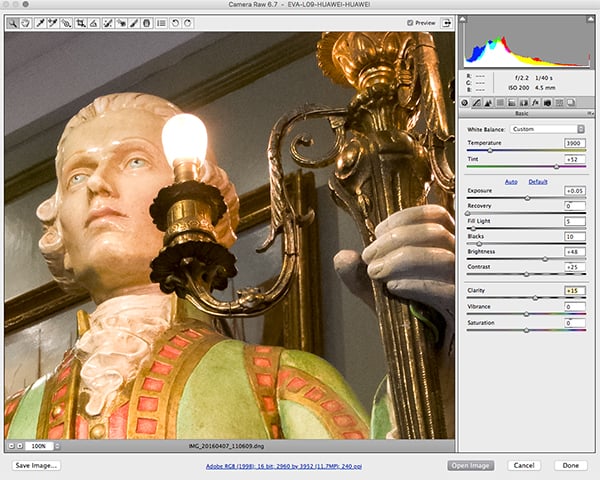
Task: Toggle full screen mode icon
Action: pos(446,22)
